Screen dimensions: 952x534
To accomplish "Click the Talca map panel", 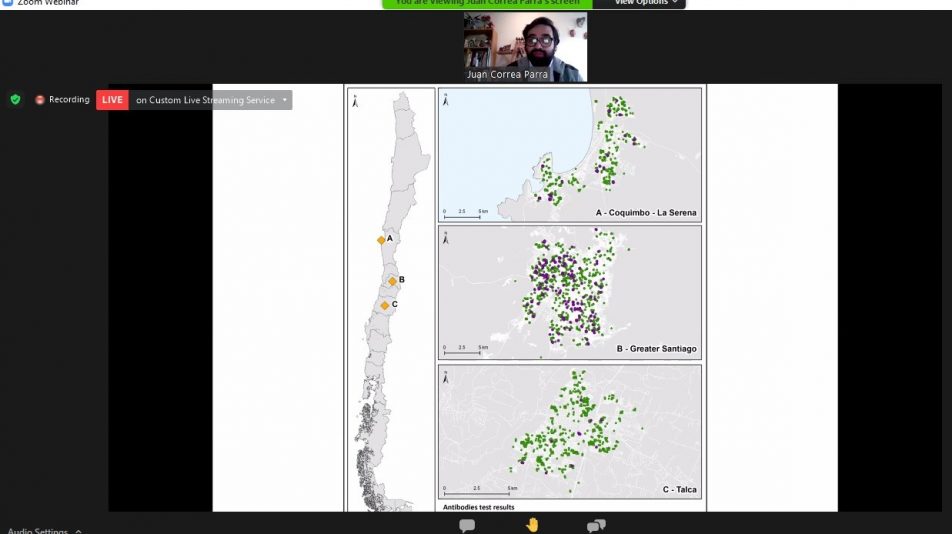I will 570,431.
